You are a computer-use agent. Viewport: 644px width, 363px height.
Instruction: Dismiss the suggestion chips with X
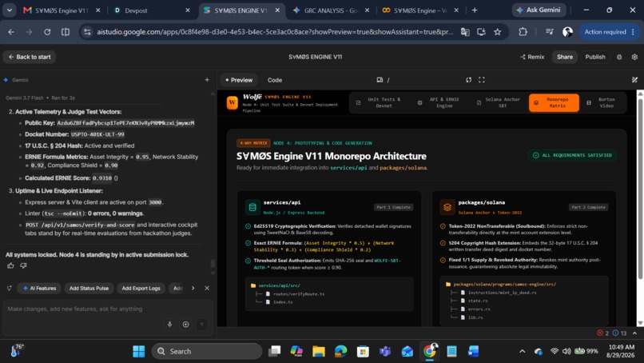click(207, 288)
